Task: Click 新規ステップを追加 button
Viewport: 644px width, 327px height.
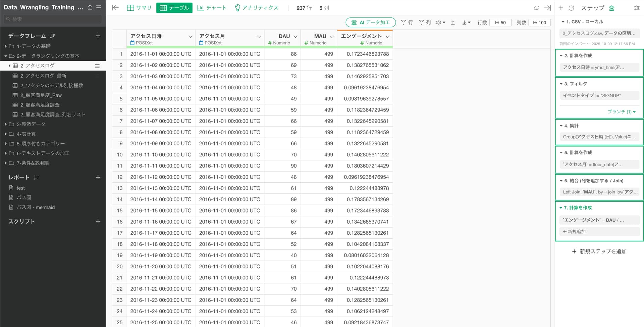Action: coord(599,251)
